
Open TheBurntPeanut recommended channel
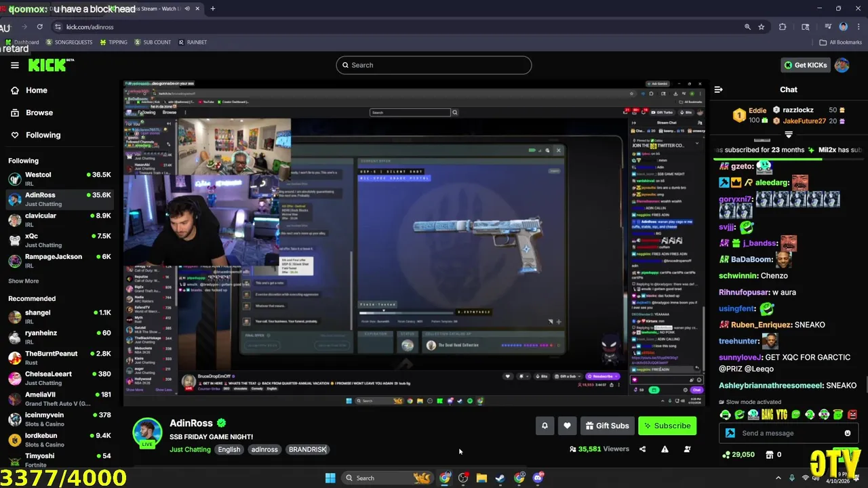[60, 357]
